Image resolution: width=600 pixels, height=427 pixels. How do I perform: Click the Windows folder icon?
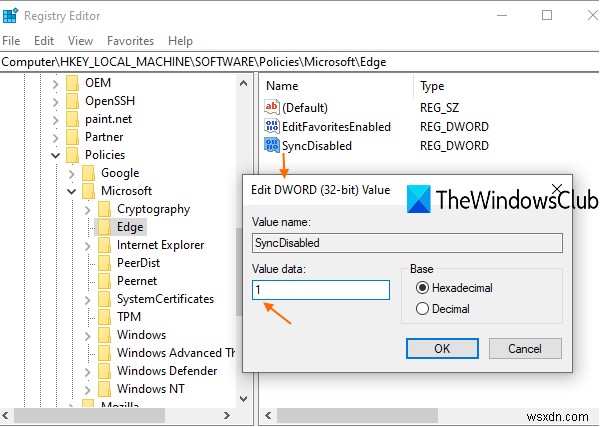[x=104, y=335]
